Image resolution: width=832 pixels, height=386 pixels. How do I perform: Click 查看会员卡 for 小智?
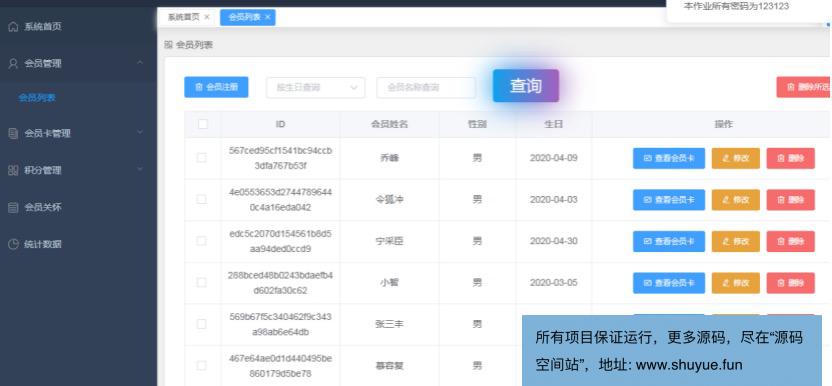coord(669,283)
